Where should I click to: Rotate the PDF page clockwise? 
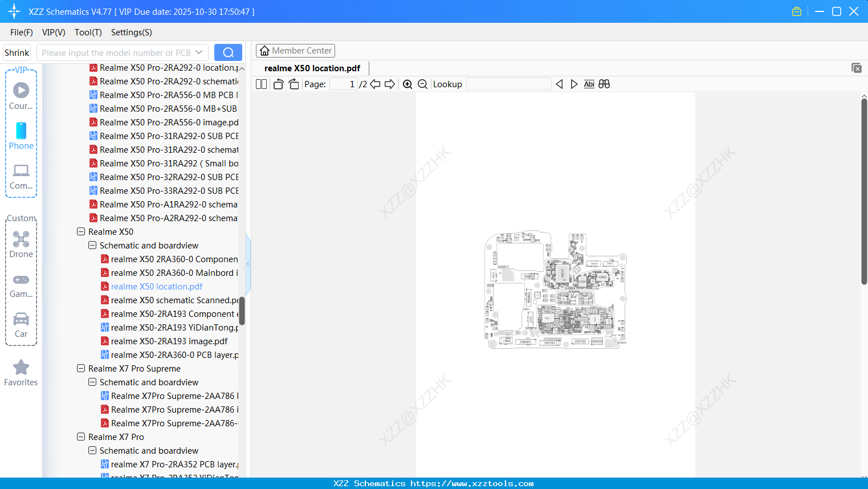click(x=294, y=84)
